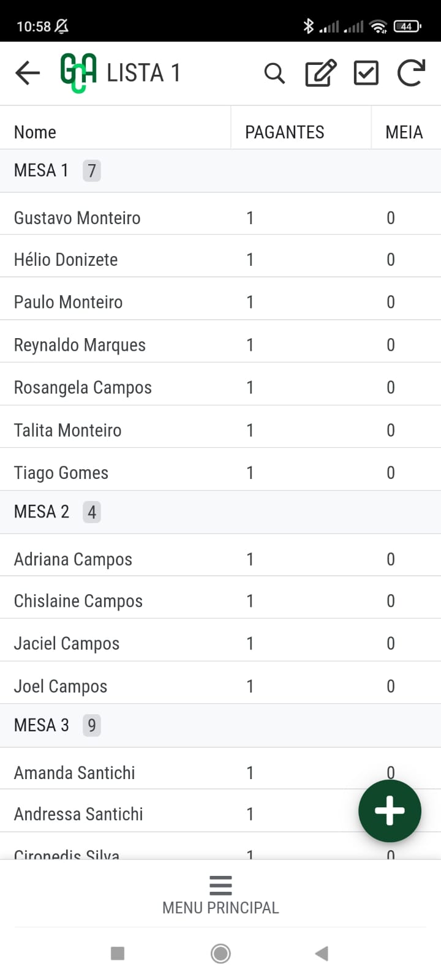Tap the MESA 1 count badge
Screen dimensions: 441x980
pyautogui.click(x=92, y=170)
